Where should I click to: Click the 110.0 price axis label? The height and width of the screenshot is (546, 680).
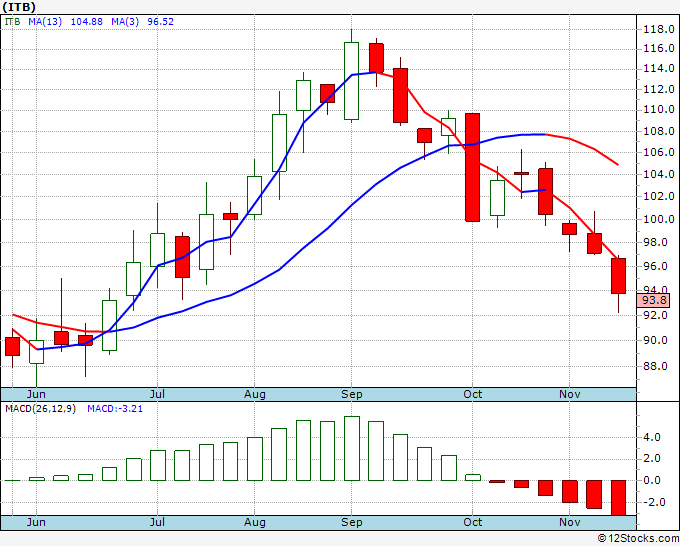659,109
